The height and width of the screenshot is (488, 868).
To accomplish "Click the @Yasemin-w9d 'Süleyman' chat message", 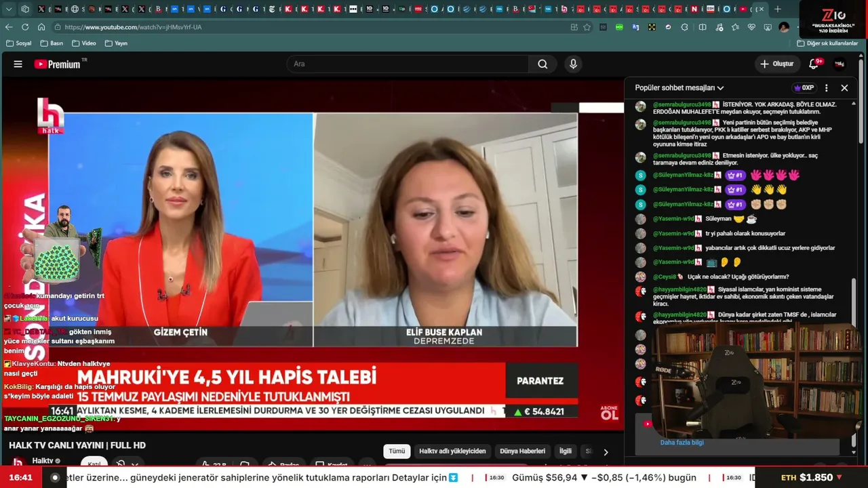I will pyautogui.click(x=705, y=219).
